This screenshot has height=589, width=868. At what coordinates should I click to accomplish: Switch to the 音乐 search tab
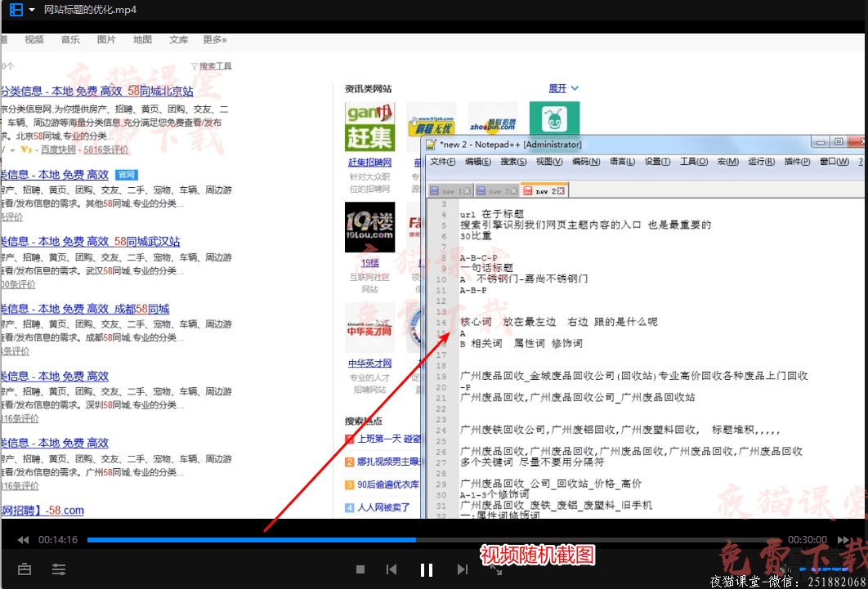point(70,39)
